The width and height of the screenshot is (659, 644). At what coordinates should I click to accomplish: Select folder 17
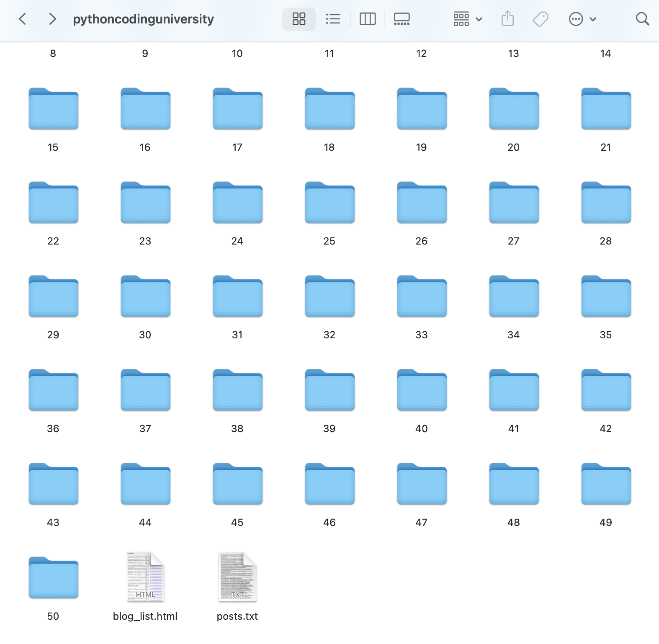click(238, 108)
